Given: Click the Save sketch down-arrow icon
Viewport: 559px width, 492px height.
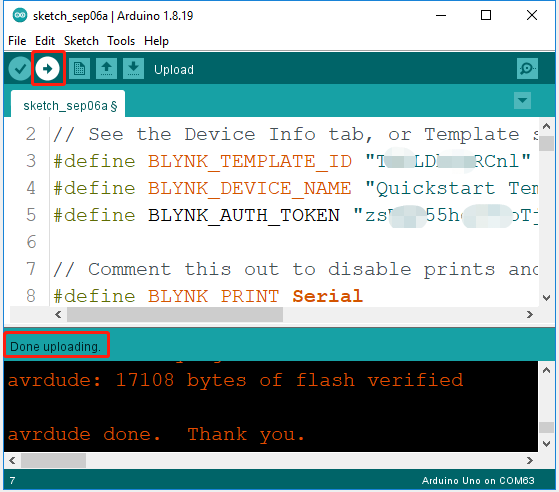Looking at the screenshot, I should point(133,68).
